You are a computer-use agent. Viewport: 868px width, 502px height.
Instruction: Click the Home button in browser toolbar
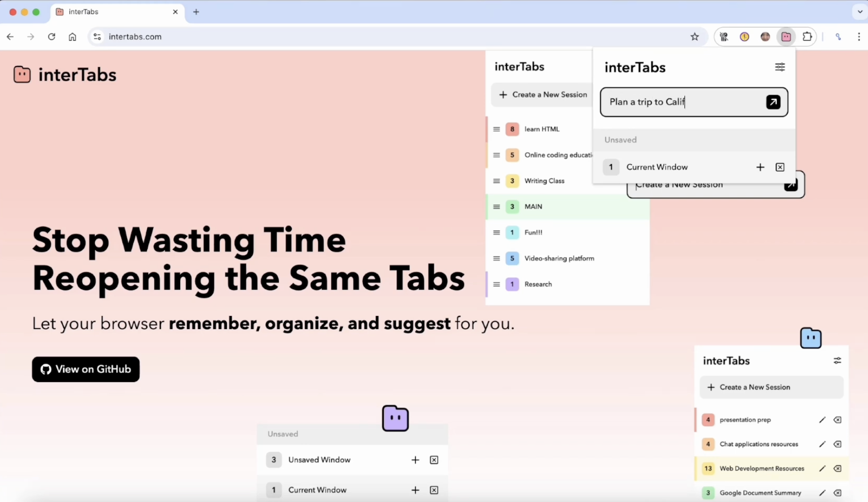[72, 37]
